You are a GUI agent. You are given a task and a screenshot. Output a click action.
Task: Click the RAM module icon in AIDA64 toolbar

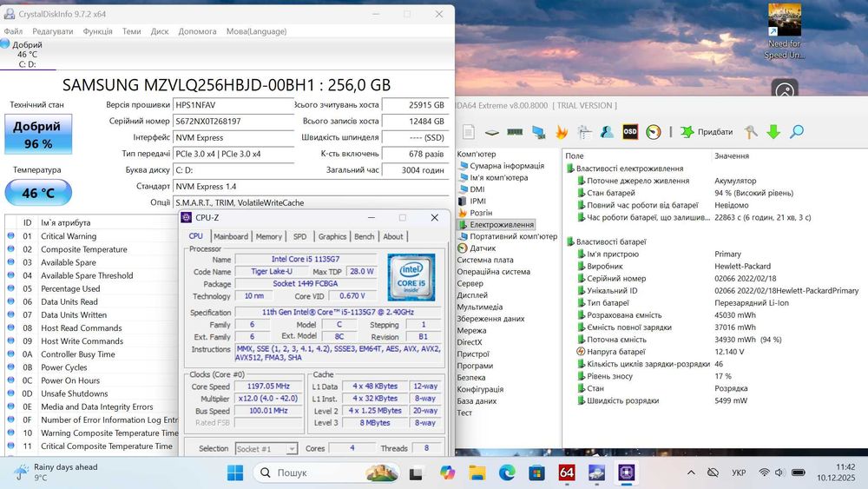(515, 132)
